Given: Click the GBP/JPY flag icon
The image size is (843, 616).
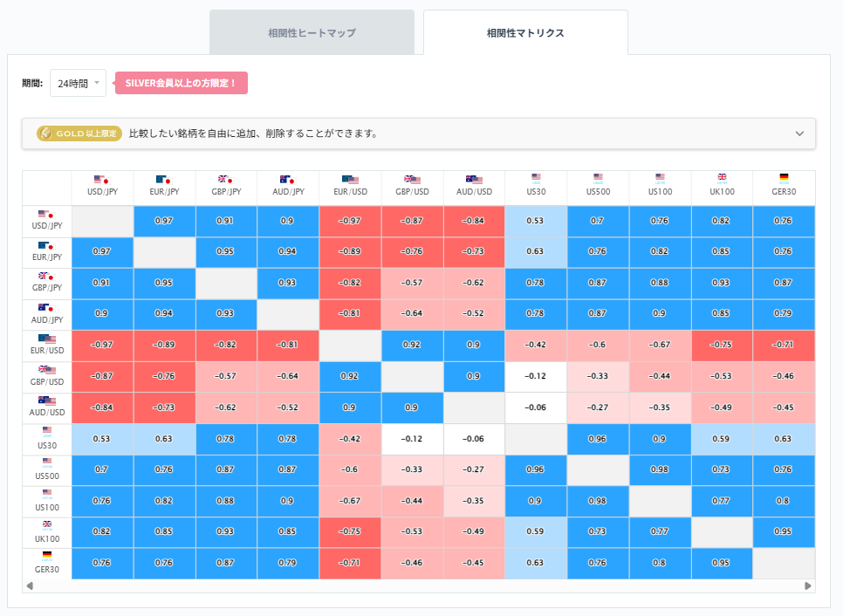Looking at the screenshot, I should pos(228,181).
